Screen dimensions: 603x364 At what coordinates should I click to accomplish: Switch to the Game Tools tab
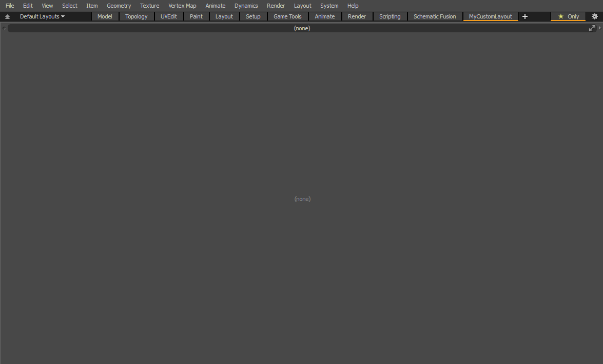pyautogui.click(x=287, y=16)
